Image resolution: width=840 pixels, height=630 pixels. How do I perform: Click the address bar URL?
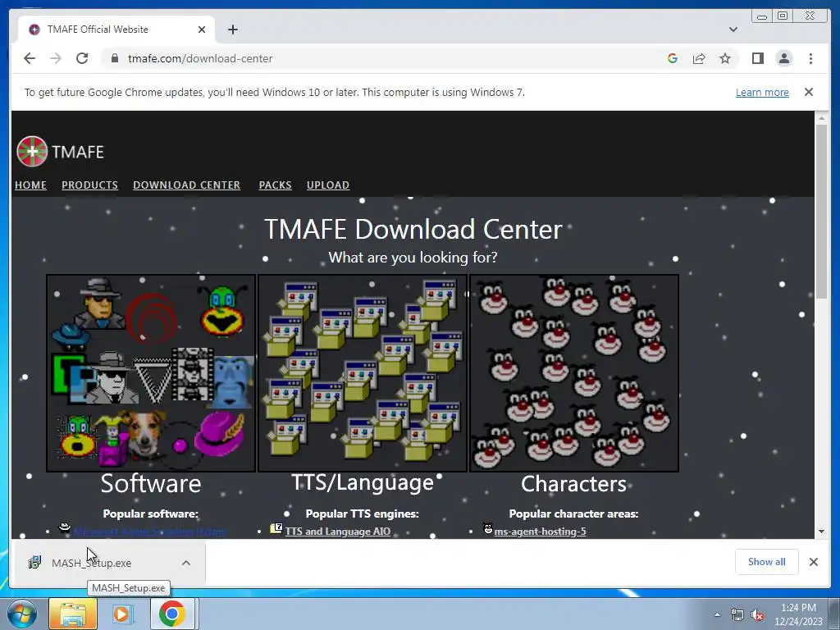[200, 58]
